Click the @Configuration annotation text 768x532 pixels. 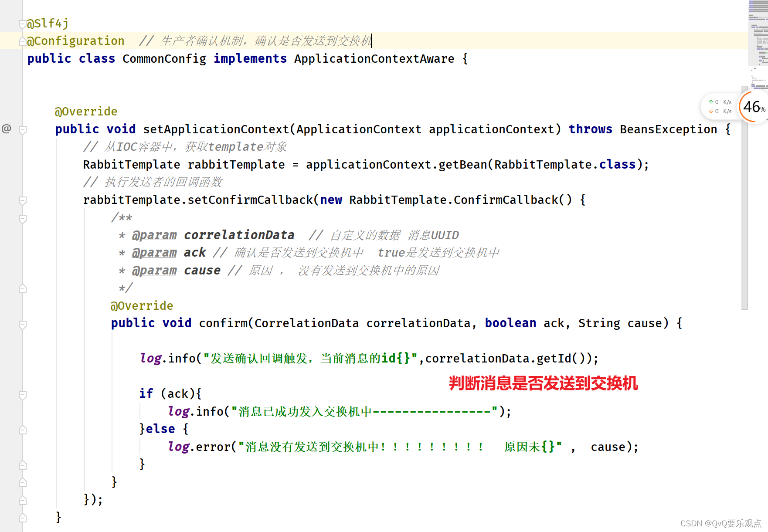click(76, 41)
